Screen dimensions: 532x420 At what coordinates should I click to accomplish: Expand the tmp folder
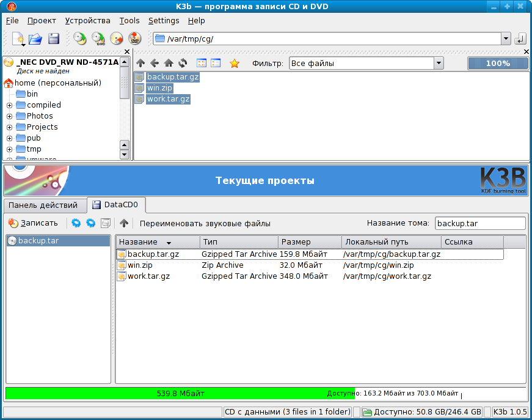click(10, 149)
